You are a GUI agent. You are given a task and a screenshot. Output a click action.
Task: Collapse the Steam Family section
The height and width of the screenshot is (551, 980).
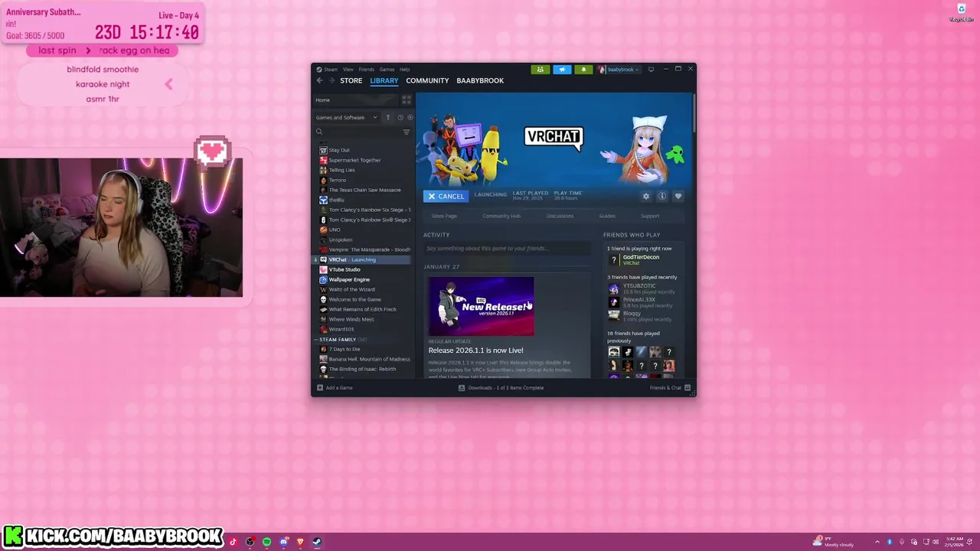pyautogui.click(x=316, y=339)
